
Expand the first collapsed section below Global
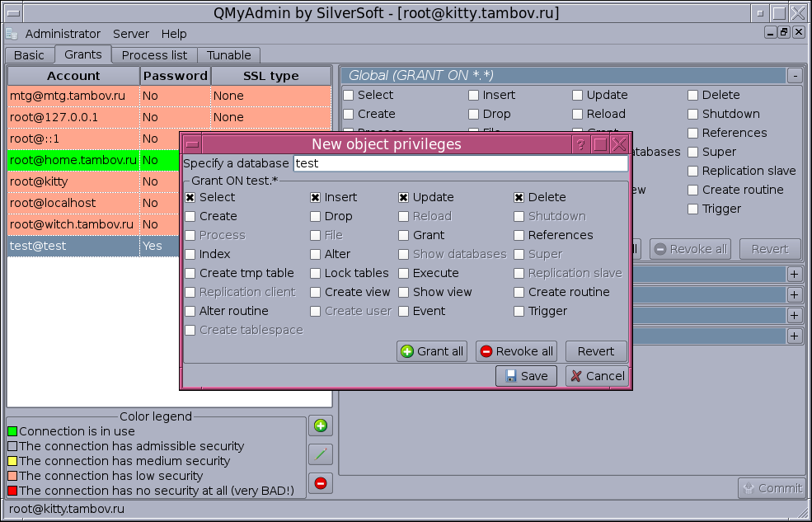[x=794, y=274]
